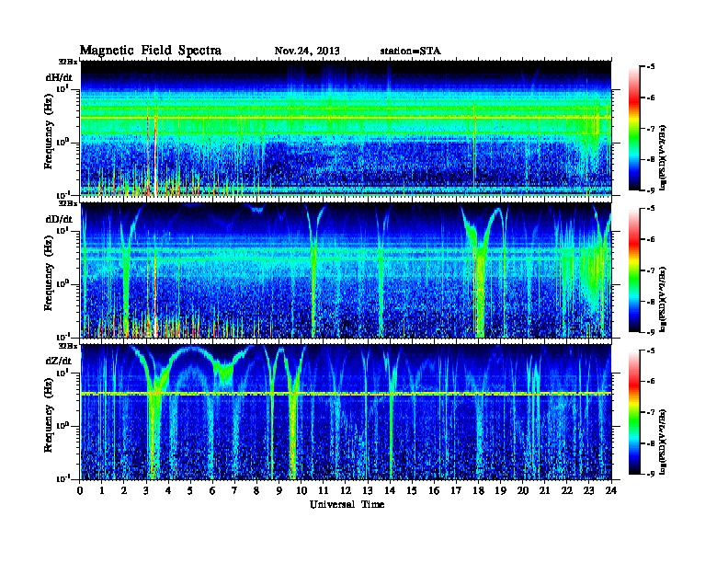Click hour tick label "15" on time axis
The image size is (728, 563).
(x=412, y=490)
